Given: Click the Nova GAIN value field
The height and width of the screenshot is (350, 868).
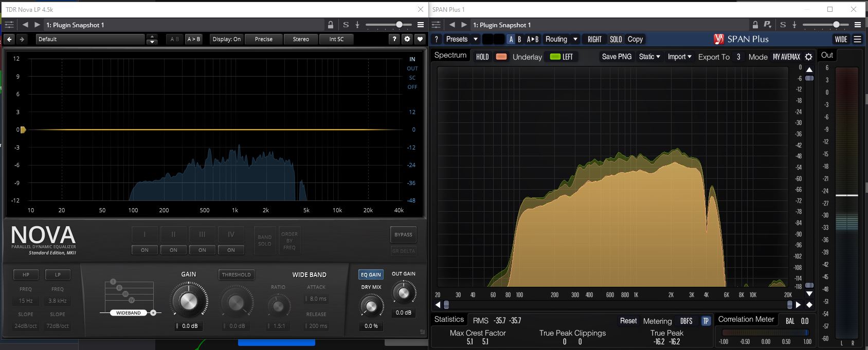Looking at the screenshot, I should (189, 326).
